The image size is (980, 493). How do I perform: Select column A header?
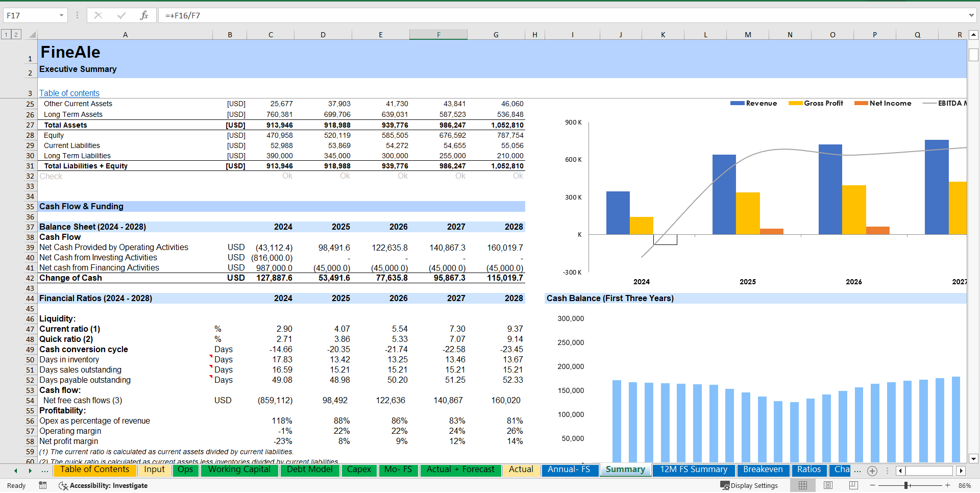tap(125, 35)
